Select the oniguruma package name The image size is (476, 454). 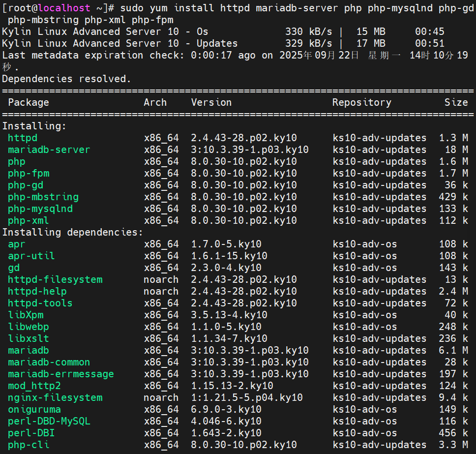point(34,410)
